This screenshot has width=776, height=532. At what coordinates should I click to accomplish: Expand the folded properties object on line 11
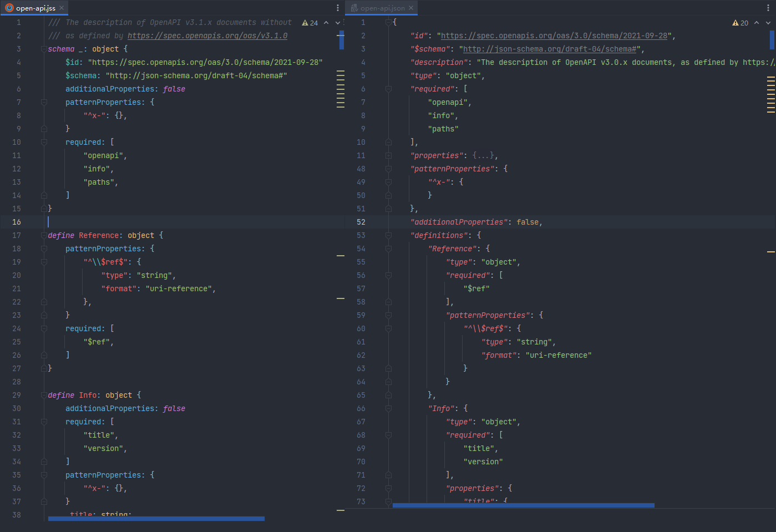(388, 155)
